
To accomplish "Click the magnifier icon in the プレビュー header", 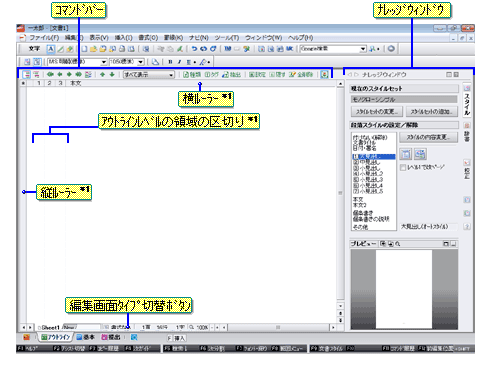I will click(397, 244).
